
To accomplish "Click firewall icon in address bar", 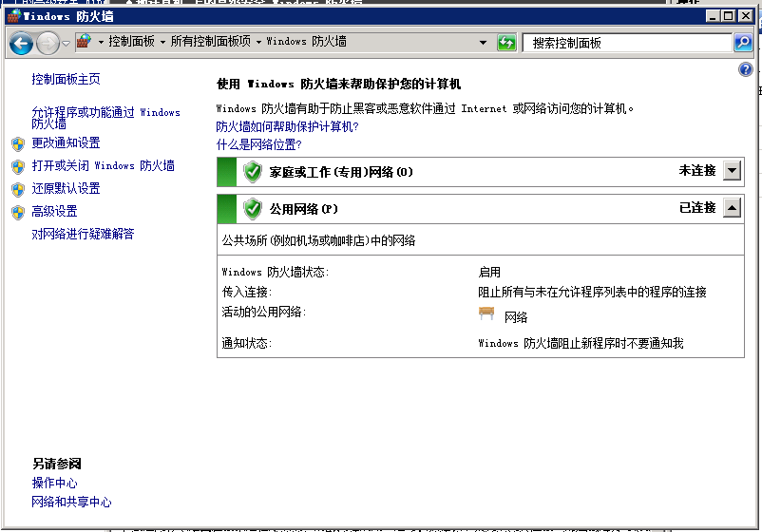I will coord(85,42).
